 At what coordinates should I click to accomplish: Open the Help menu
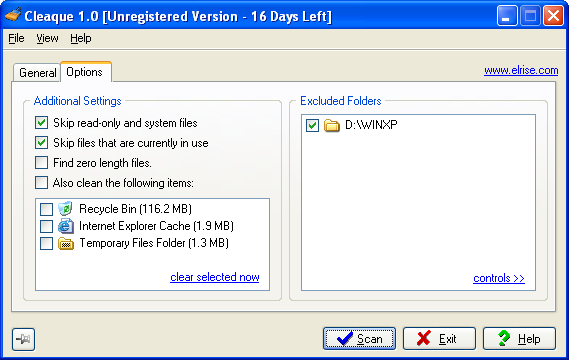[81, 38]
